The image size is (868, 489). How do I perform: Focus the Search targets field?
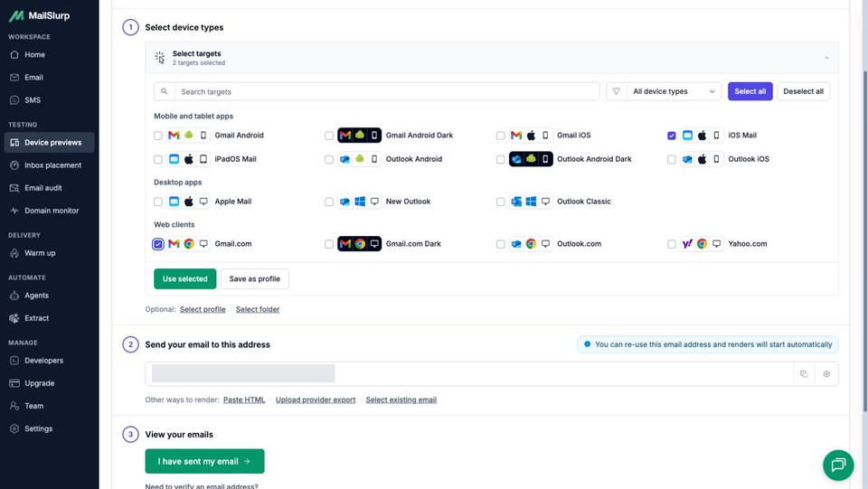click(x=386, y=92)
